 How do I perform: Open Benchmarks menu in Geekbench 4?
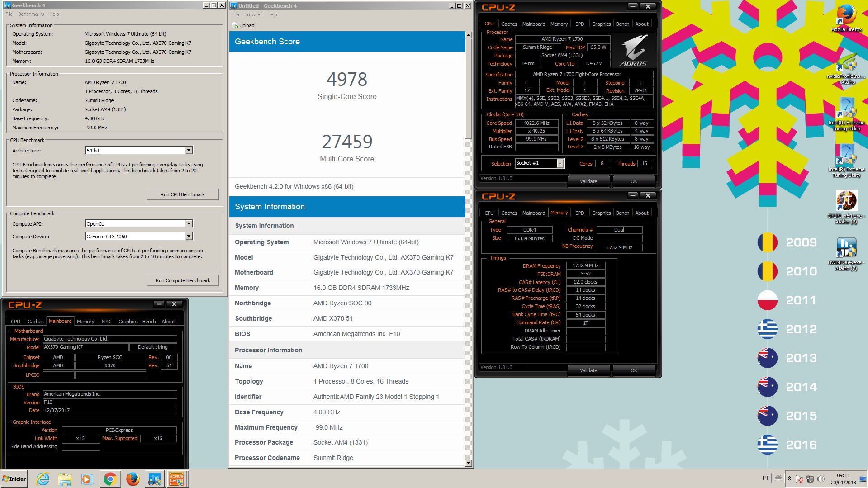(x=31, y=14)
